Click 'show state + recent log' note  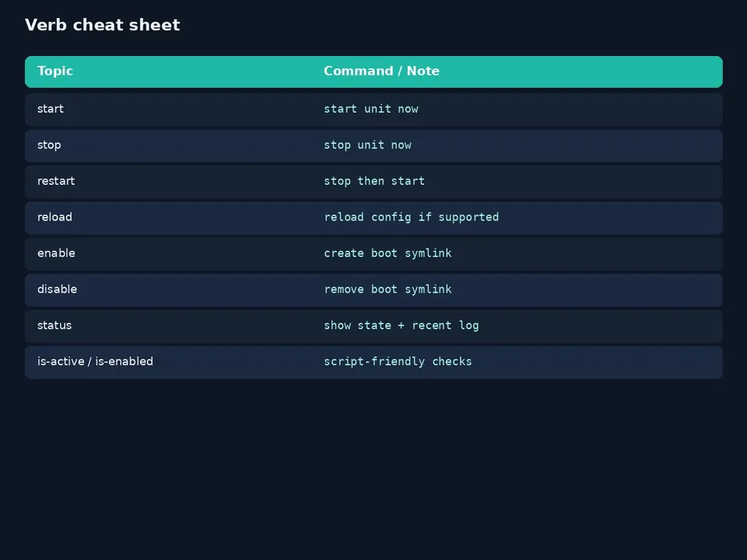point(402,326)
